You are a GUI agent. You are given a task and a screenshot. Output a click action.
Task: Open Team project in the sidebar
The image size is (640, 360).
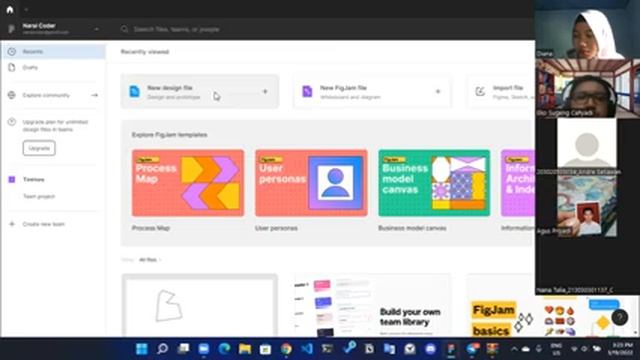[x=39, y=196]
